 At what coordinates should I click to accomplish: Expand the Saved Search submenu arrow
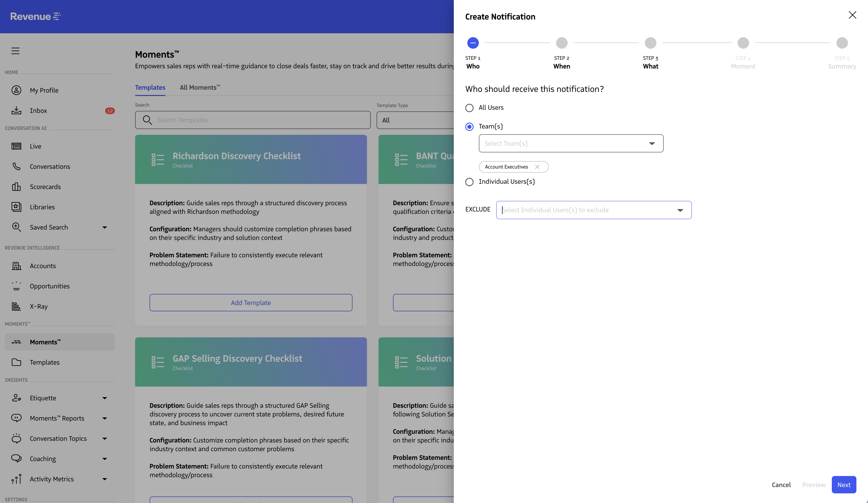coord(105,228)
